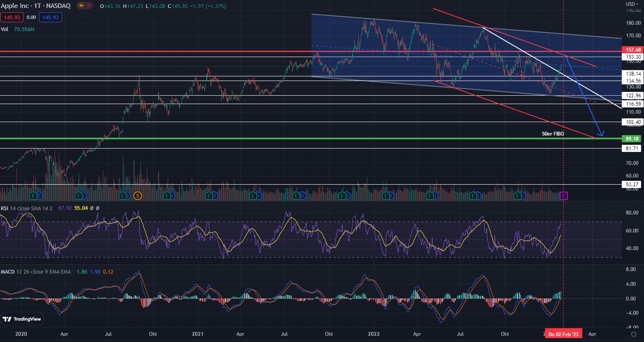The image size is (644, 342).
Task: Open the October 2022 earnings E marker
Action: click(517, 195)
